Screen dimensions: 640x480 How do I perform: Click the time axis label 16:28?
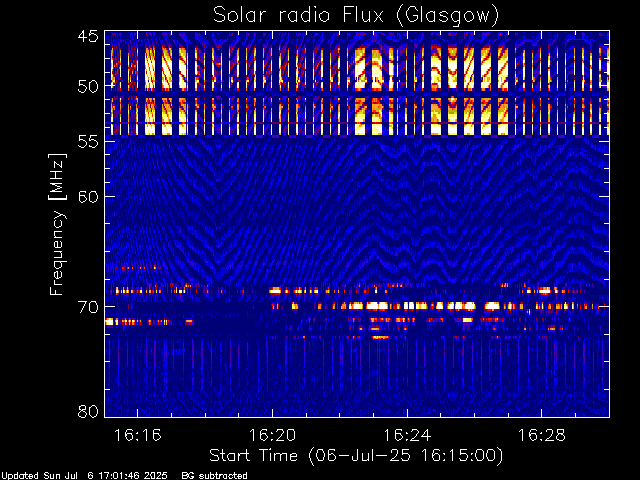[542, 435]
